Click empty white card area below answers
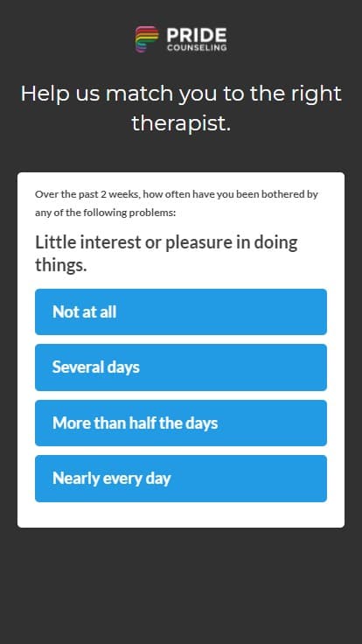The width and height of the screenshot is (362, 644). pos(181,514)
